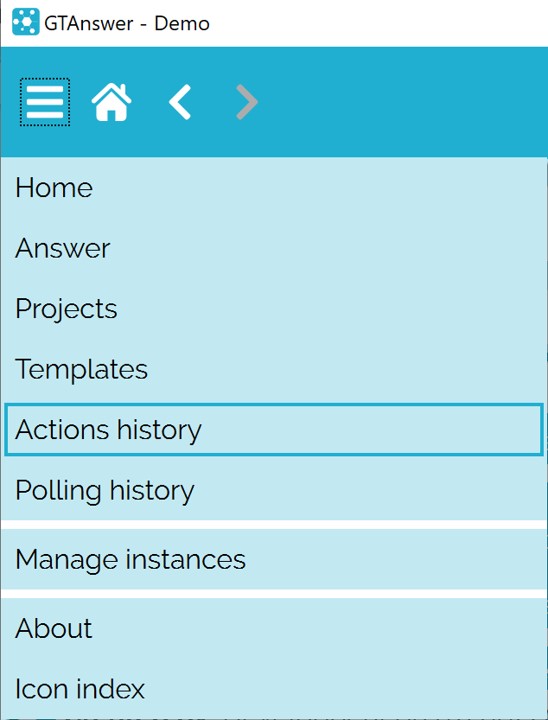The image size is (548, 720).
Task: Click the partially hidden strip below Icon index
Action: [274, 718]
